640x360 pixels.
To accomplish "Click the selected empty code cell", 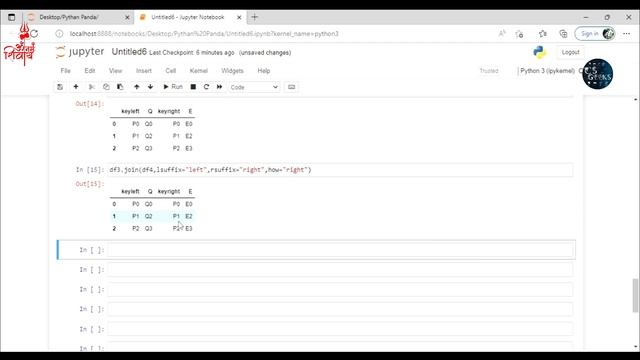I will 340,250.
